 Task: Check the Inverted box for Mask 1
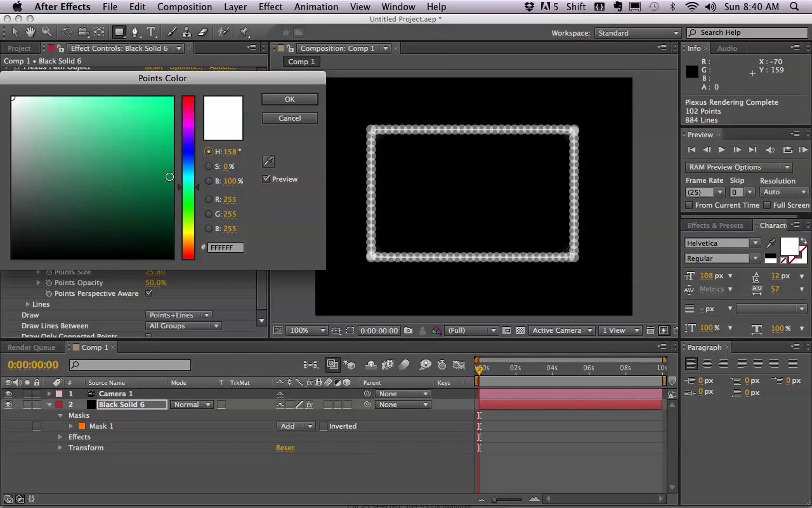click(x=323, y=426)
